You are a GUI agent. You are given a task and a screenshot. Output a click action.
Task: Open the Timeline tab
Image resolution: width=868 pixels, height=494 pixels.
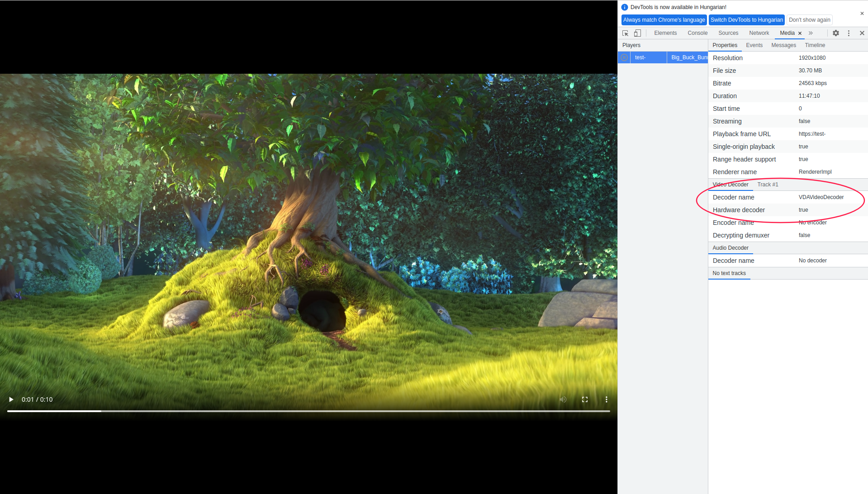click(815, 45)
